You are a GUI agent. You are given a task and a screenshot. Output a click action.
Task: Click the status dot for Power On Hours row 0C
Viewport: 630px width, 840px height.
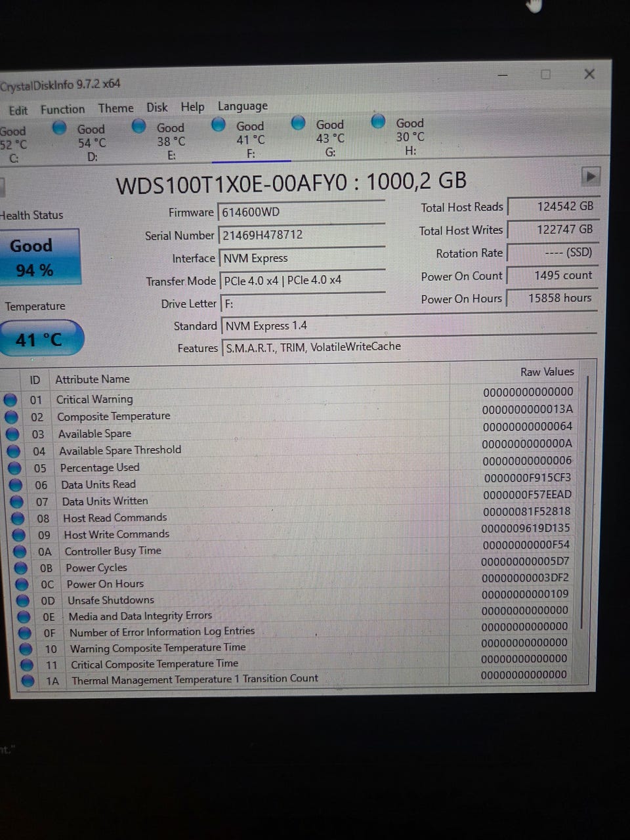point(22,584)
